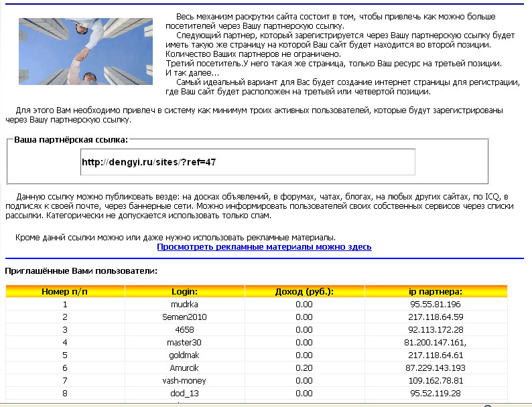Click row number 6 cell

(x=65, y=368)
